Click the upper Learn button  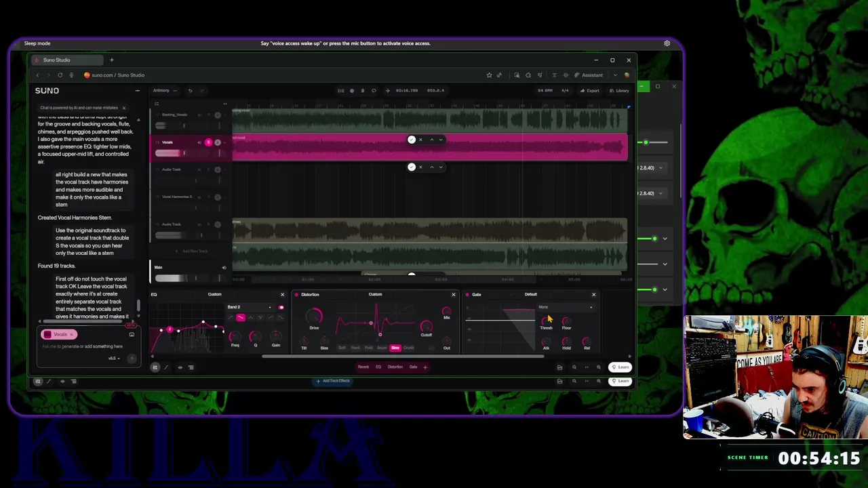pos(620,367)
